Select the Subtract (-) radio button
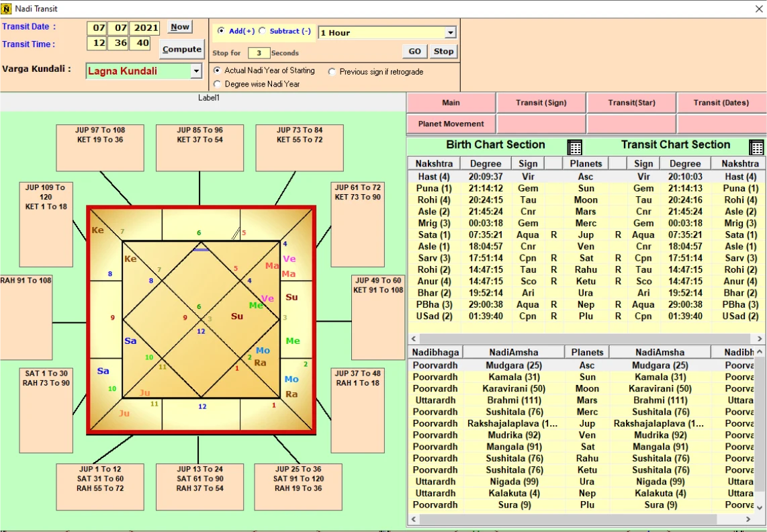This screenshot has height=532, width=767. (x=262, y=31)
